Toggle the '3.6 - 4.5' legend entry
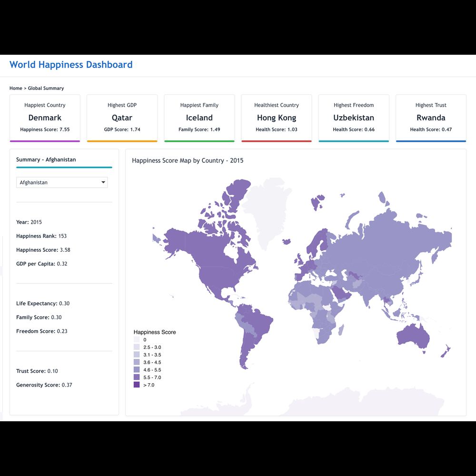476x476 pixels. coord(152,362)
